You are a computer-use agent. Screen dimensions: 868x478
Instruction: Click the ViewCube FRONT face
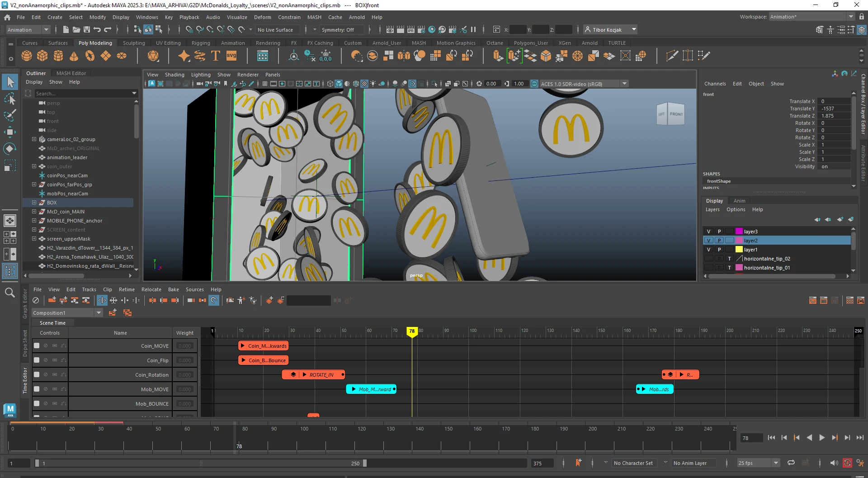tap(676, 114)
